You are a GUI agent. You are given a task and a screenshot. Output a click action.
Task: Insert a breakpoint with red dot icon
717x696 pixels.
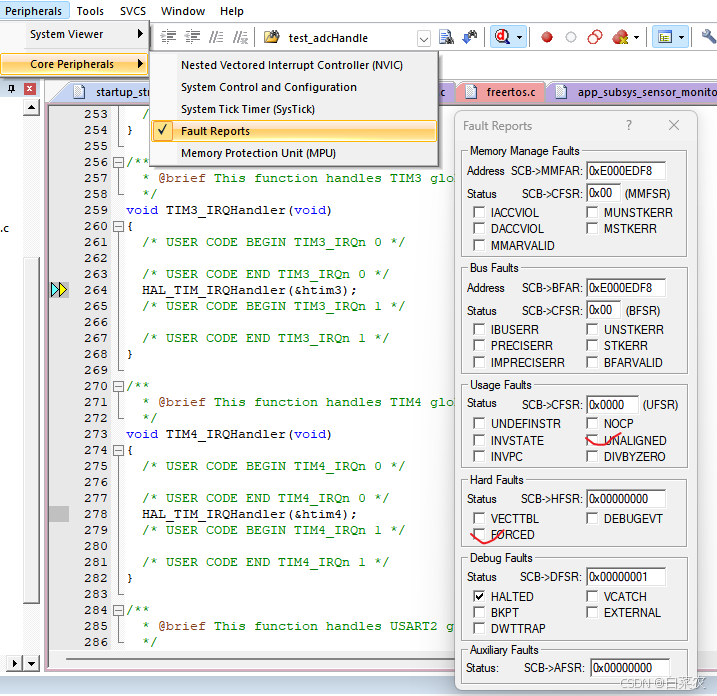(x=547, y=37)
